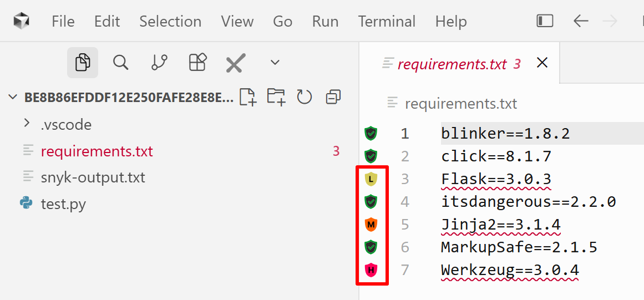Image resolution: width=644 pixels, height=300 pixels.
Task: Collapse all folders in explorer
Action: coord(333,98)
